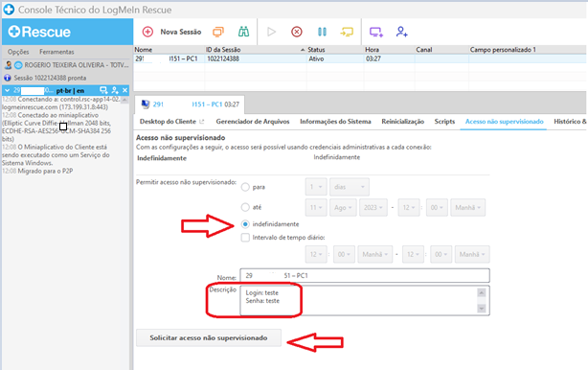
Task: Select session row with ID 1022124388
Action: tap(360, 58)
